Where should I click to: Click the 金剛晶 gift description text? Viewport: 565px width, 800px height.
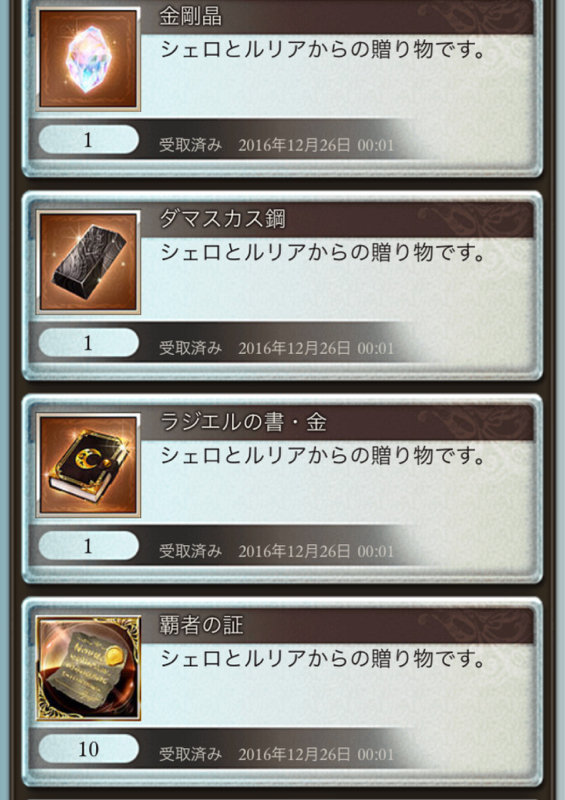(323, 49)
